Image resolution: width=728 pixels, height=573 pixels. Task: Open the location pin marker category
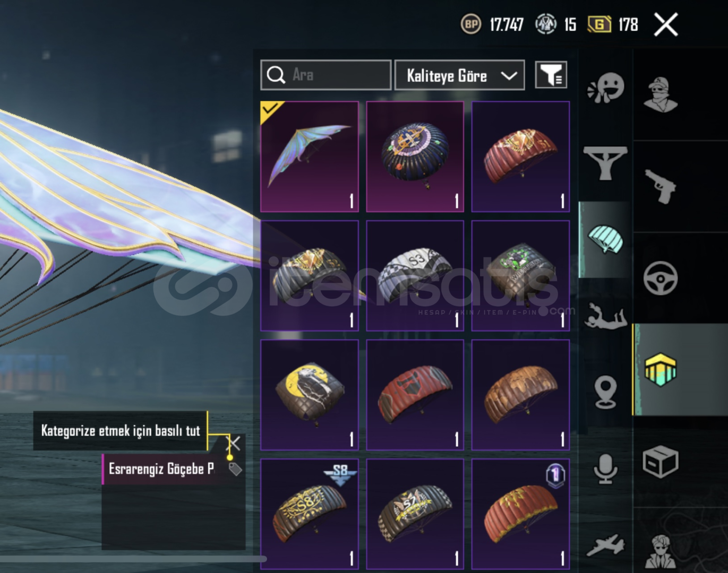tap(605, 392)
